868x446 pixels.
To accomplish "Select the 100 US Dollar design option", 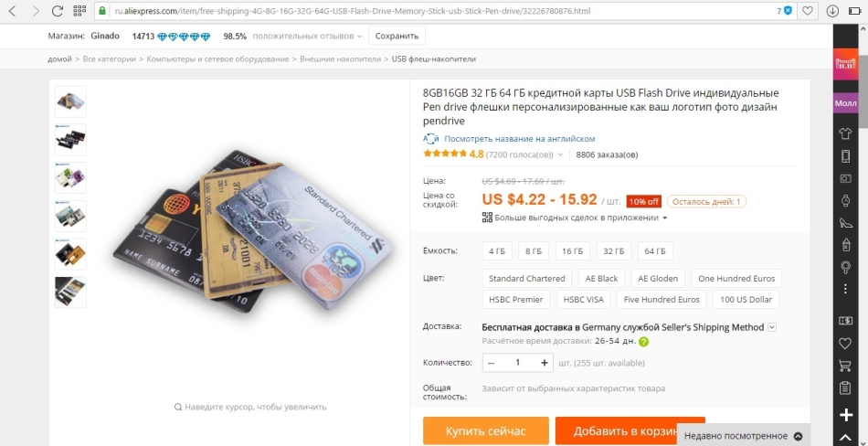I will (746, 299).
